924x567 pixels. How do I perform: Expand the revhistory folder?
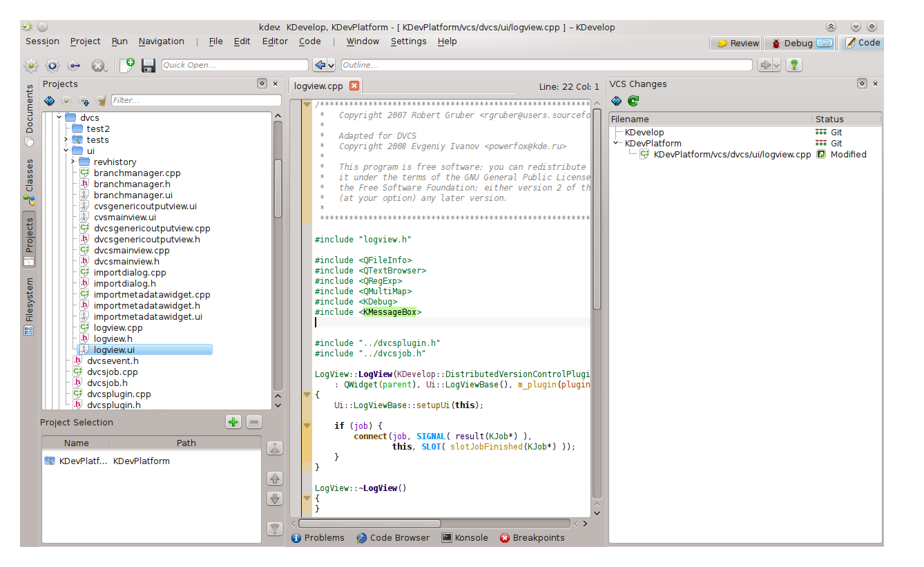pos(73,162)
